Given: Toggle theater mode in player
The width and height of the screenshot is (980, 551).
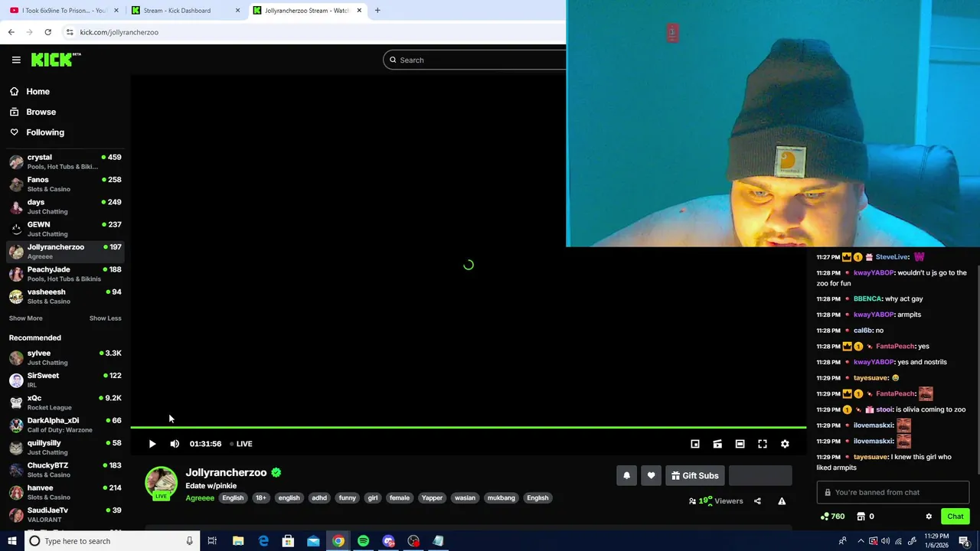Looking at the screenshot, I should pos(740,444).
